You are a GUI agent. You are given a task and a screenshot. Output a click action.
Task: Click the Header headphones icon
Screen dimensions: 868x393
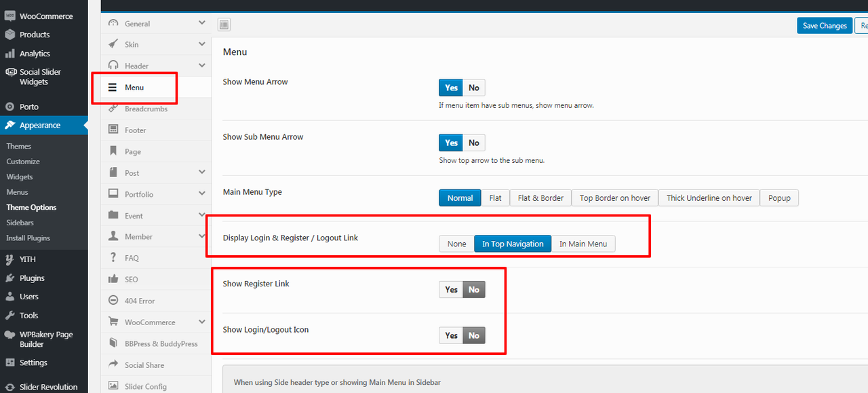click(x=113, y=66)
